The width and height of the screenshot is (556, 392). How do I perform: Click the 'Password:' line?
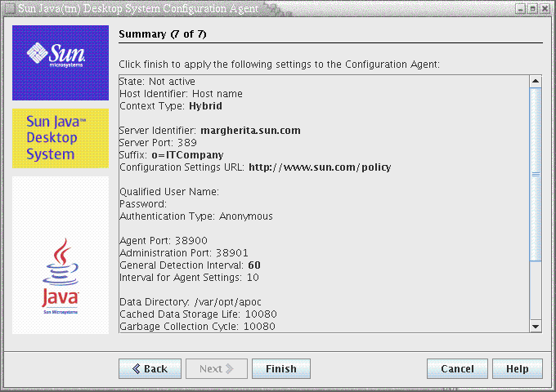point(143,204)
